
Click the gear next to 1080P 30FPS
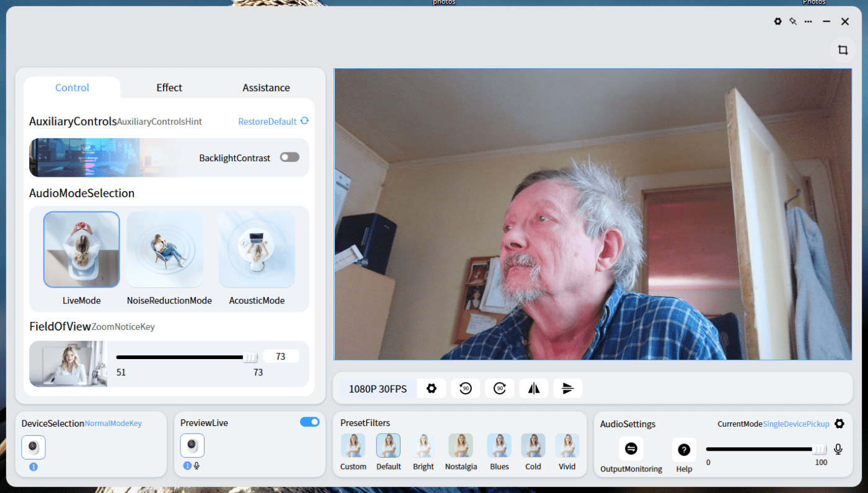tap(432, 388)
